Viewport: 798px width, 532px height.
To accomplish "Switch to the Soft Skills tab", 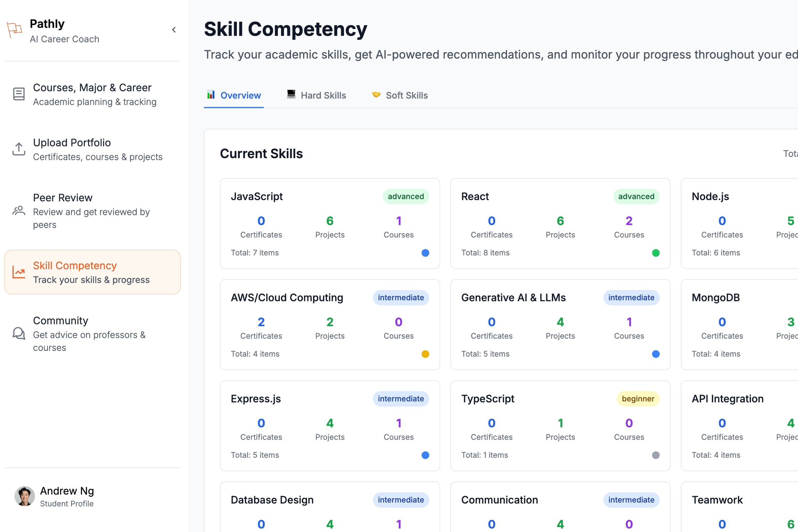I will click(x=406, y=95).
